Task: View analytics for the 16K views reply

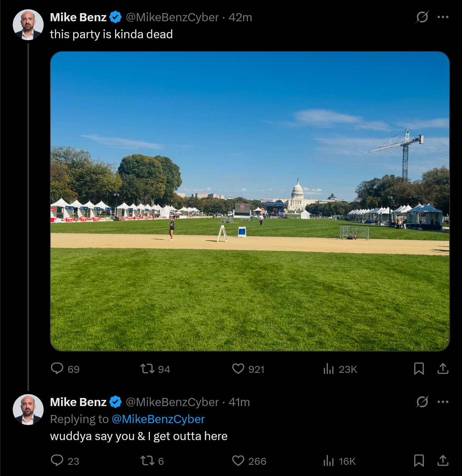Action: (328, 461)
